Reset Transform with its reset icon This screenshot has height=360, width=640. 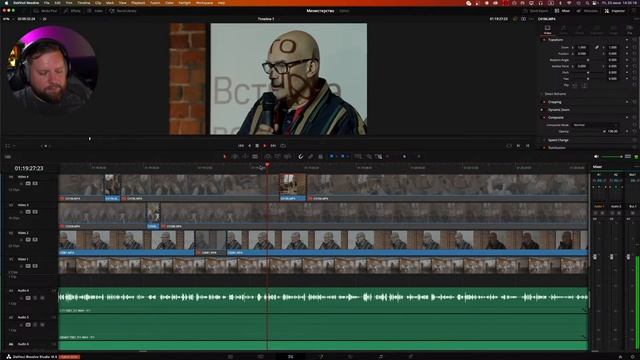point(635,40)
